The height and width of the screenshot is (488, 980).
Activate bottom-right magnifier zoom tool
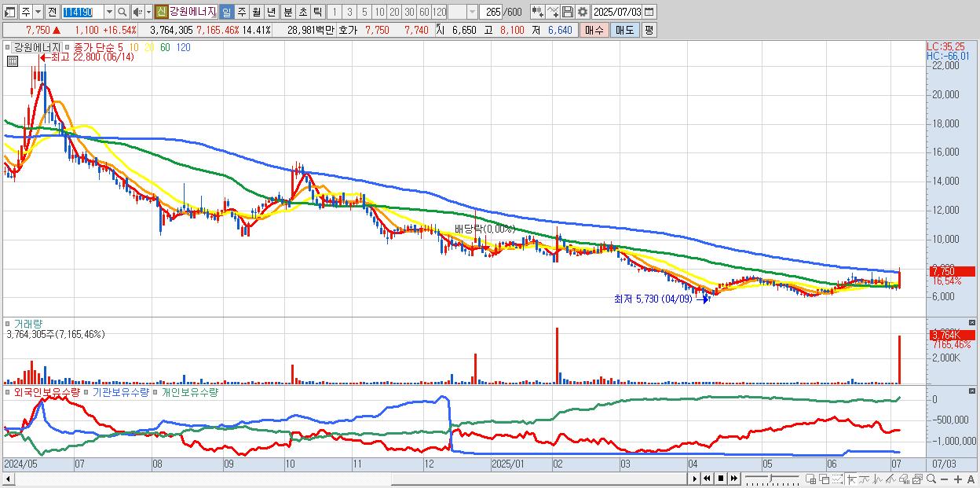pyautogui.click(x=931, y=479)
